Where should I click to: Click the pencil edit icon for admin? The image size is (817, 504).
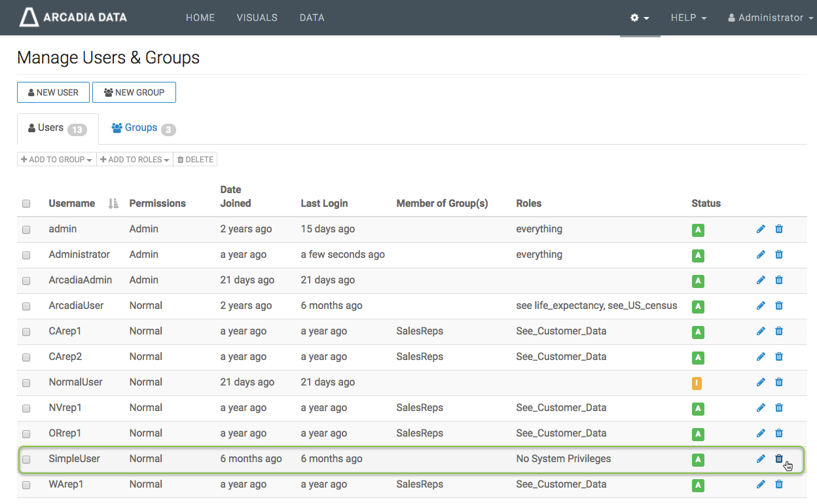(761, 229)
